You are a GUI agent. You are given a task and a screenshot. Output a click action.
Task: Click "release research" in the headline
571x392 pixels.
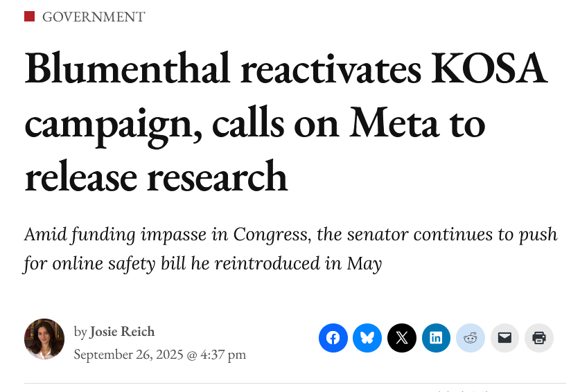click(x=156, y=176)
